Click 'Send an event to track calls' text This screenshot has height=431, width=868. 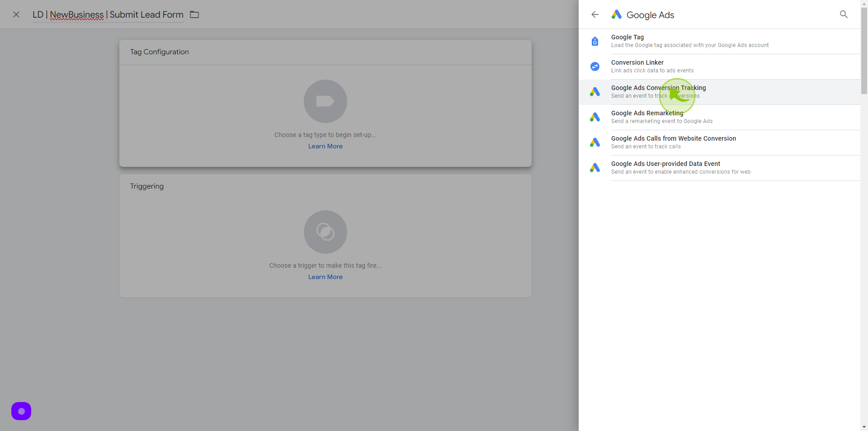pyautogui.click(x=646, y=147)
